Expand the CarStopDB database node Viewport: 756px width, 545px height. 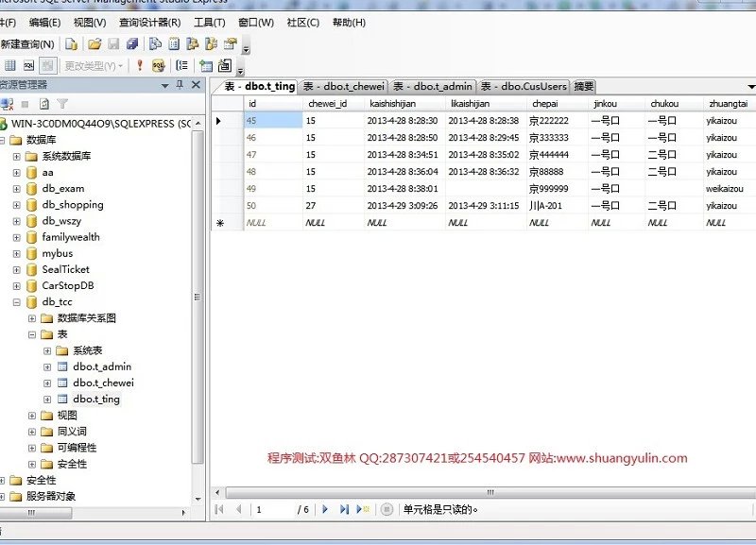coord(17,286)
